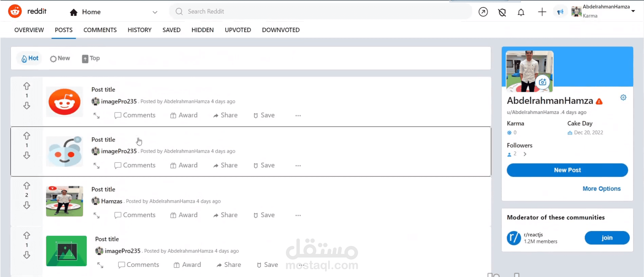This screenshot has height=277, width=644.
Task: Upvote the first imagePro235 post
Action: pyautogui.click(x=27, y=86)
